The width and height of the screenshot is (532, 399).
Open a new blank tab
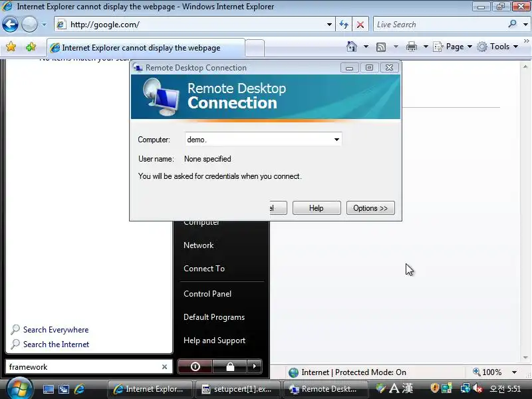pos(255,48)
